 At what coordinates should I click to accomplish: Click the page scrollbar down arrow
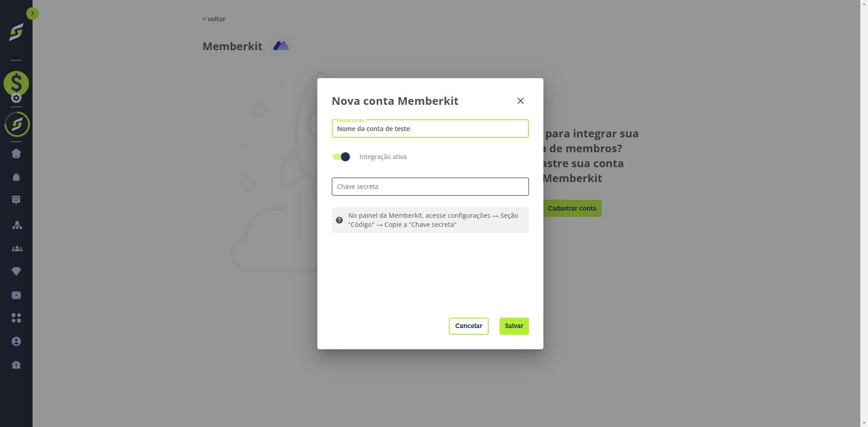(x=864, y=423)
